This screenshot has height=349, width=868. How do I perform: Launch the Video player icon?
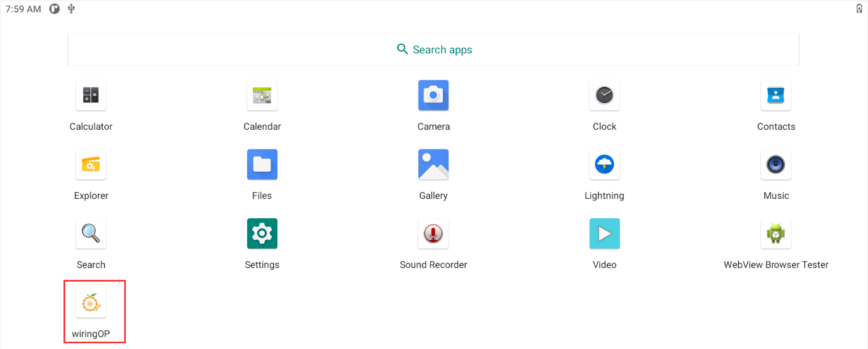pos(604,233)
